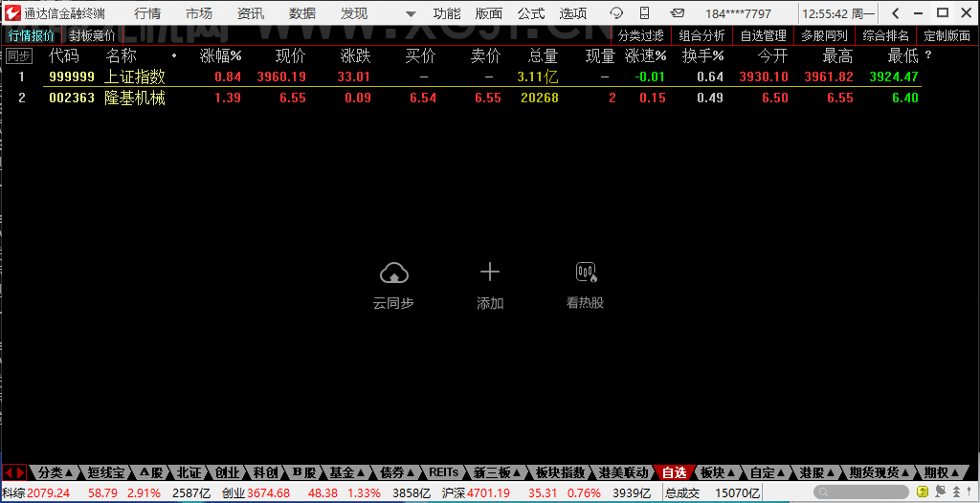Click account number 184****7797
This screenshot has width=980, height=503.
[x=738, y=13]
